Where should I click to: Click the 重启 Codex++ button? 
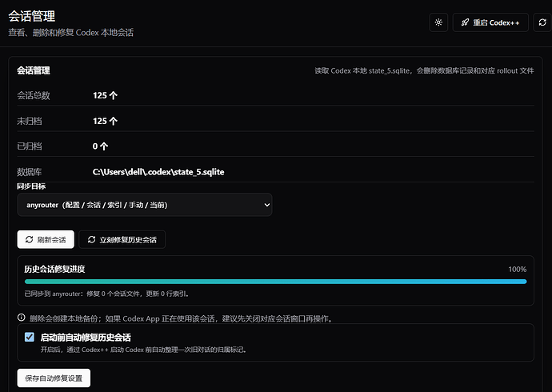[x=490, y=22]
